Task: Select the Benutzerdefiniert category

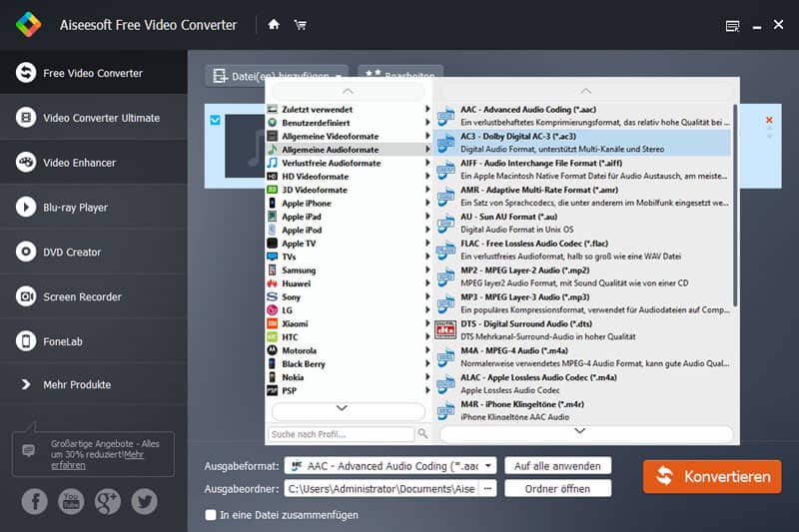Action: tap(349, 123)
